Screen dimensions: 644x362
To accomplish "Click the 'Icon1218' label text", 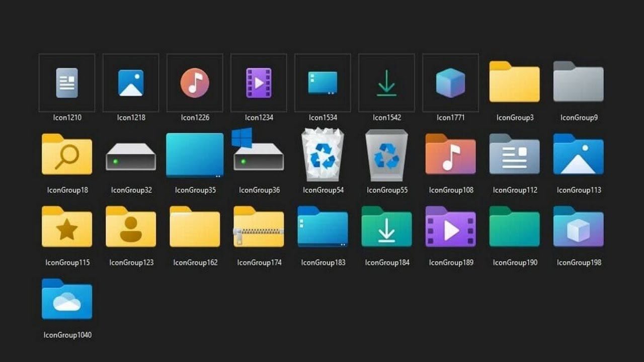I will (x=131, y=118).
